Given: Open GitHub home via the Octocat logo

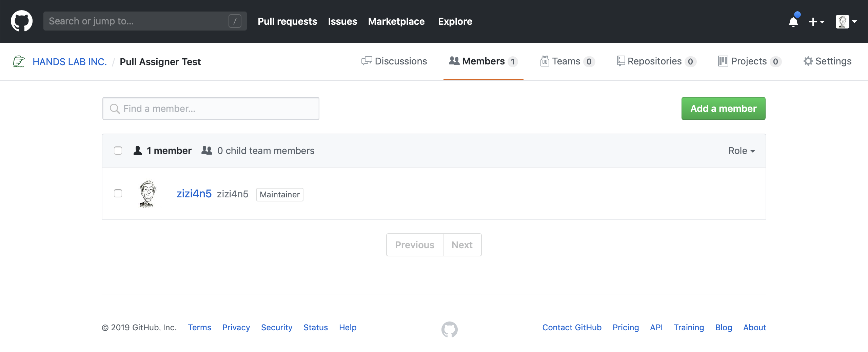Looking at the screenshot, I should click(x=22, y=21).
